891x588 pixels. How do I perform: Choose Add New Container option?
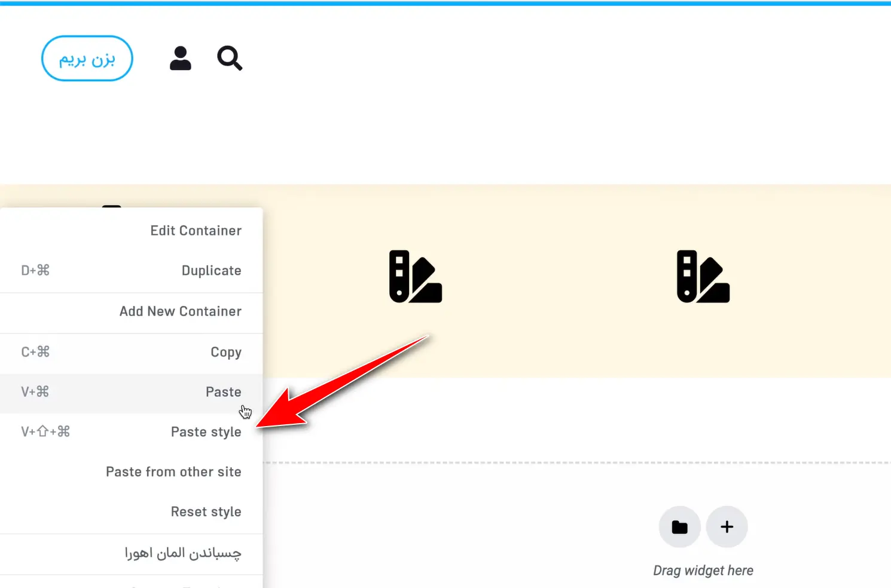[180, 311]
